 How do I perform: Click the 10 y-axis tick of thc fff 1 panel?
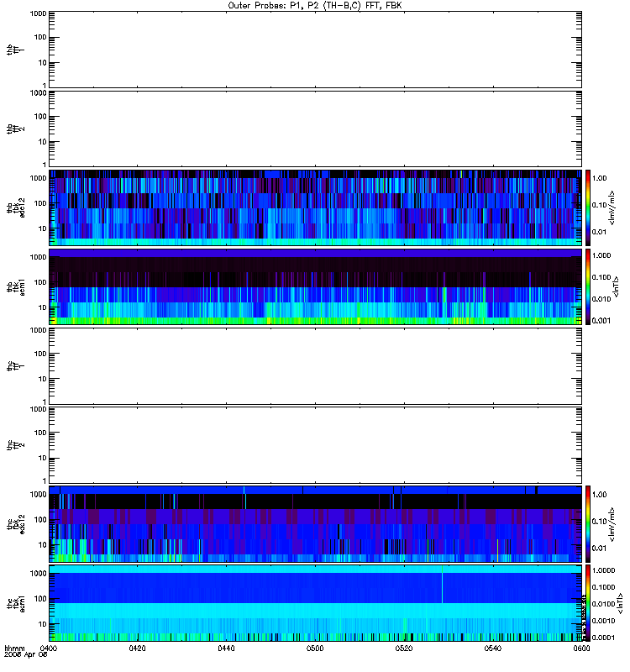point(43,379)
